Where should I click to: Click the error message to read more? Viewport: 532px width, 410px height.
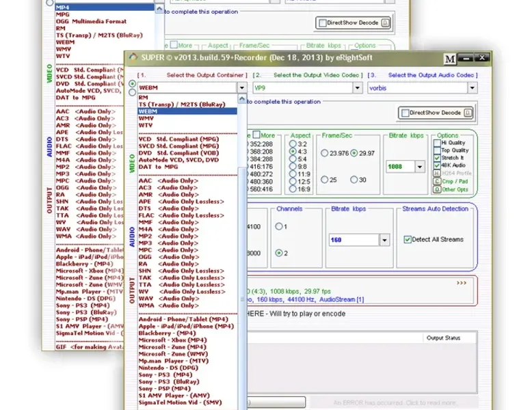[x=395, y=403]
